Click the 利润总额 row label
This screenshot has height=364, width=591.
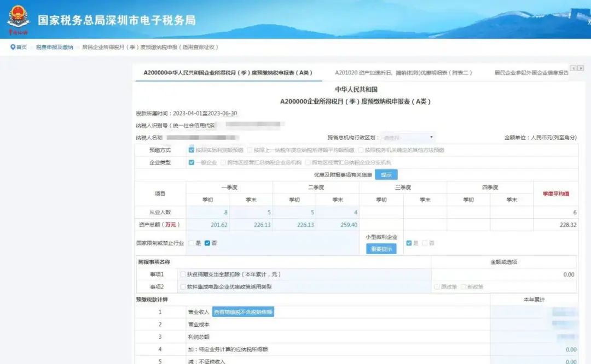pyautogui.click(x=199, y=337)
